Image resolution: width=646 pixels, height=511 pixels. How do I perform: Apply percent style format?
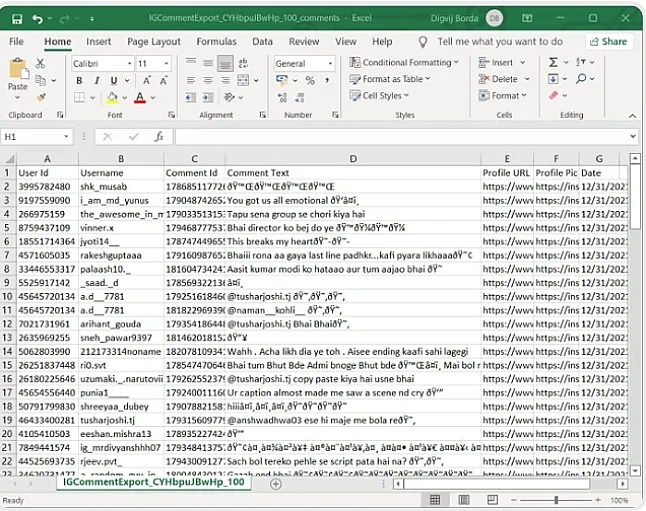click(310, 80)
